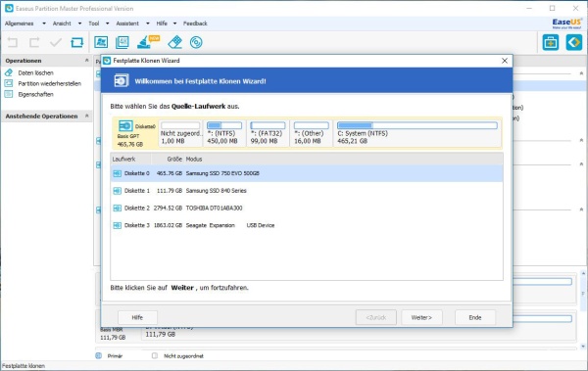Expand the dropdown arrow after Assistent
Image resolution: width=588 pixels, height=371 pixels.
[148, 23]
